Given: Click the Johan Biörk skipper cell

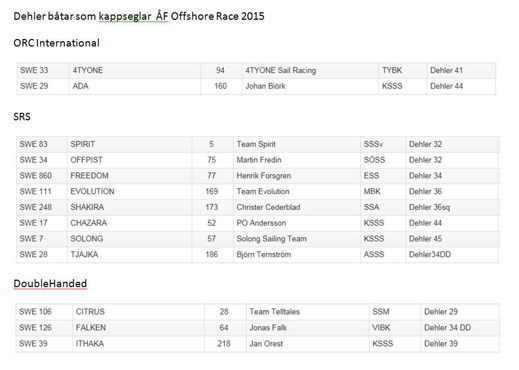Looking at the screenshot, I should 310,86.
